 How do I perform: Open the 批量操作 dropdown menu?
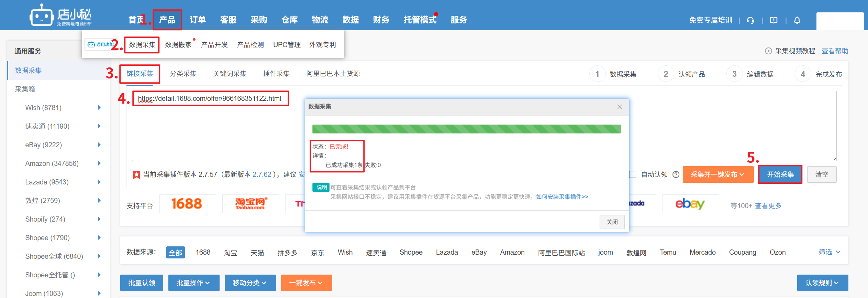tap(193, 283)
